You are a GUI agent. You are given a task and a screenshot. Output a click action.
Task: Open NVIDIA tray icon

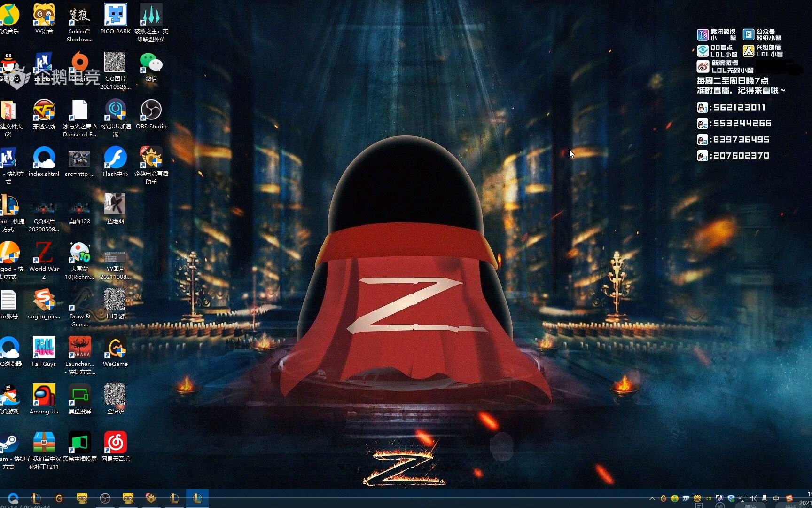pyautogui.click(x=708, y=499)
